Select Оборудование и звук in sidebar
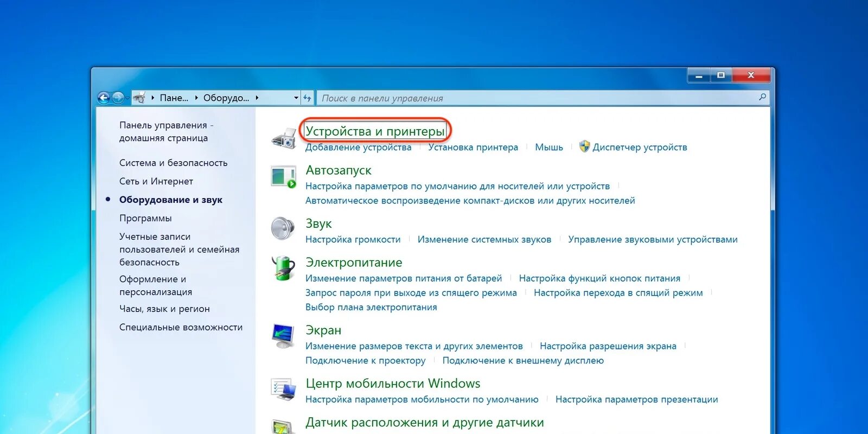Viewport: 868px width, 434px height. (x=170, y=200)
